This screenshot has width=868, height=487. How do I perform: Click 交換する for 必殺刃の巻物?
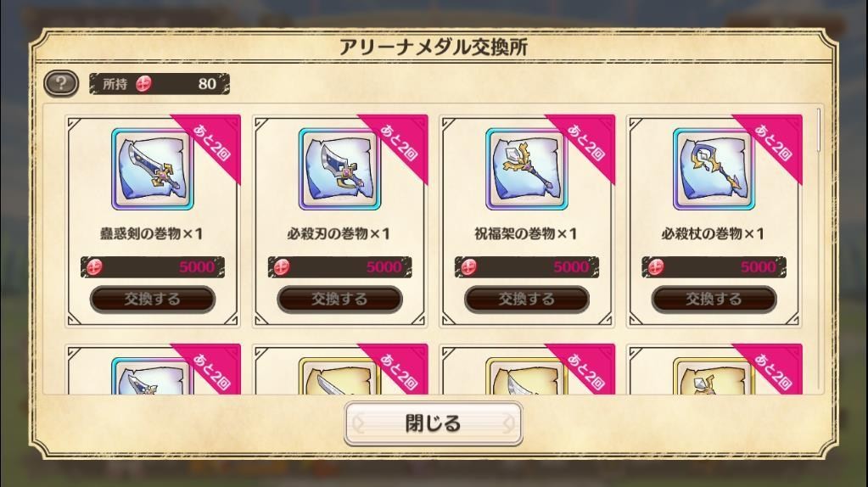340,299
